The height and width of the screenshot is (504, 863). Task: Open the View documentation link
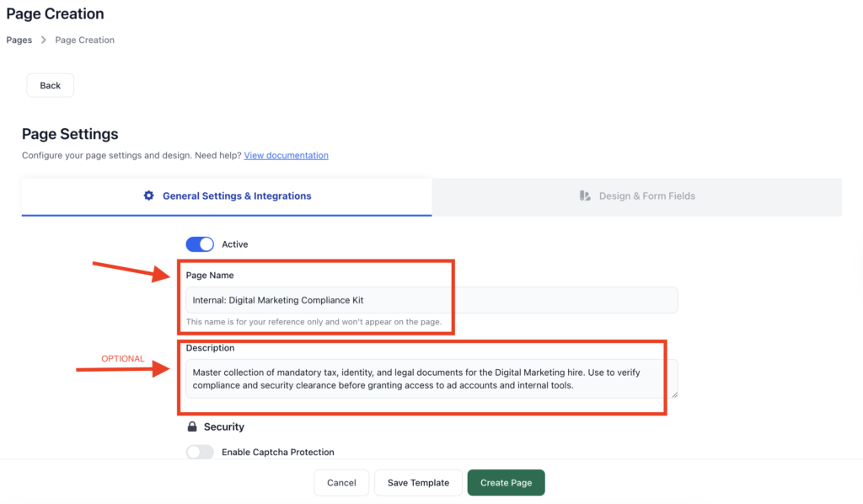click(x=286, y=155)
